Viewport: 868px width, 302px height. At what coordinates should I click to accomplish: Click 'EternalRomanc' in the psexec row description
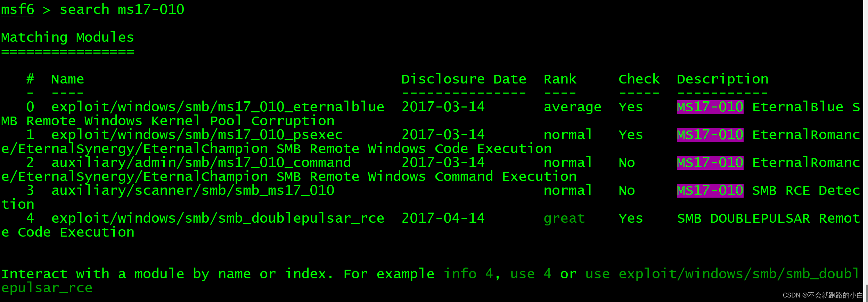click(806, 135)
